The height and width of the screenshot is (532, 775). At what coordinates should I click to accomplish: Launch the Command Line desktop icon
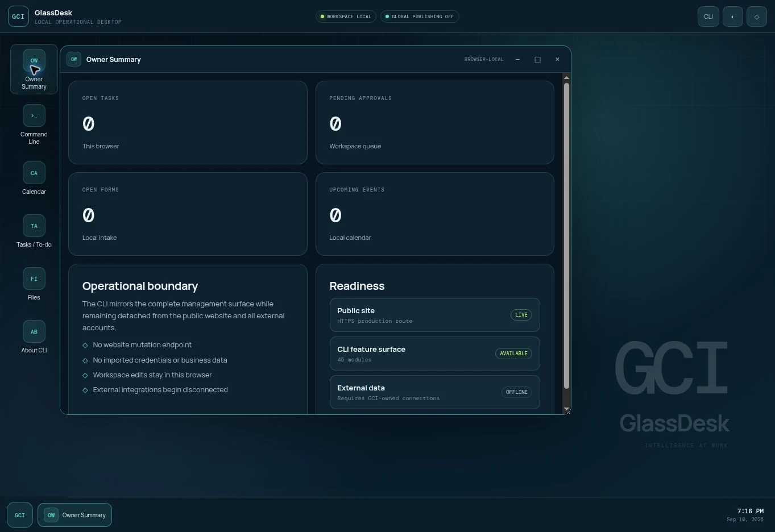[x=34, y=124]
